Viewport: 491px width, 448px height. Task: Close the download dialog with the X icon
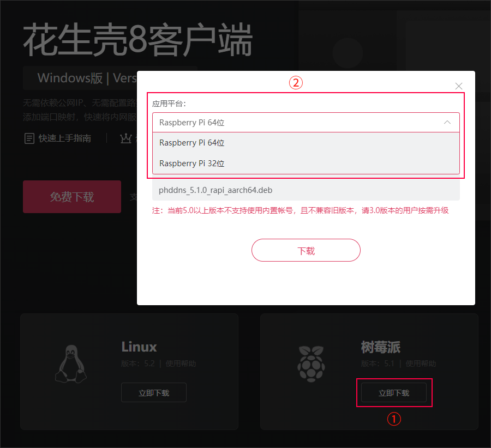point(459,86)
